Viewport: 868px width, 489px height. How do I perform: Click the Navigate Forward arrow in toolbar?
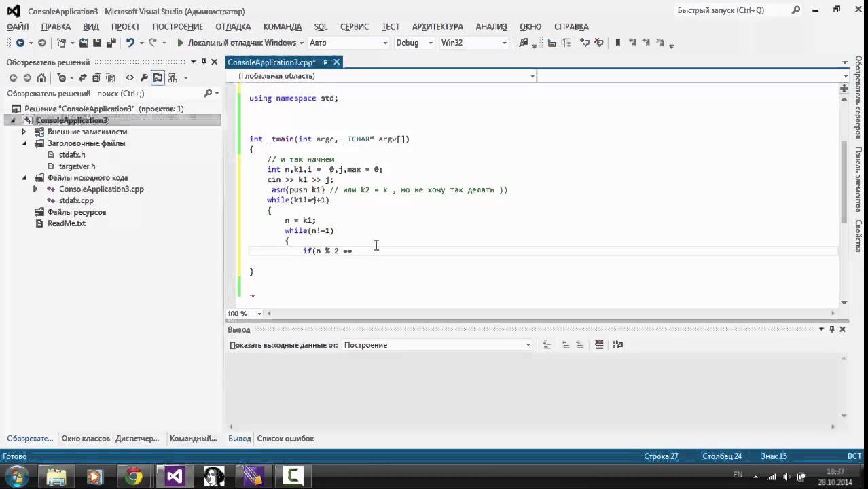[41, 43]
